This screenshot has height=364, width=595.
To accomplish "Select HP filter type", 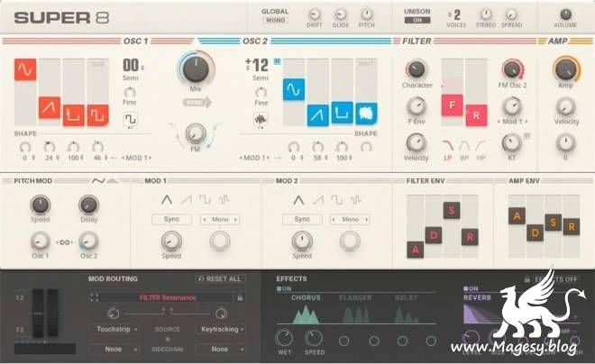I will [x=481, y=150].
